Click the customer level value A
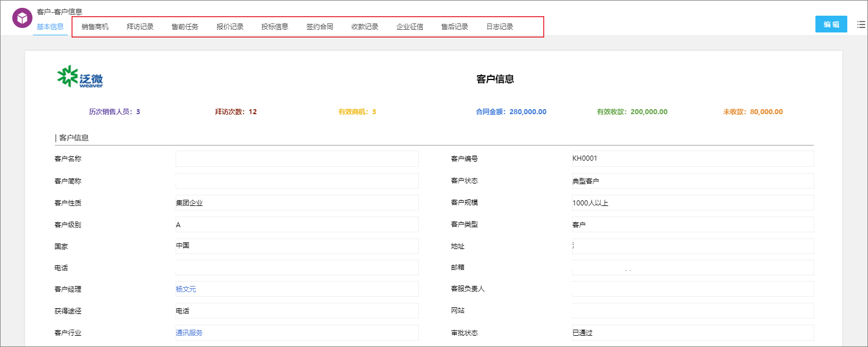The image size is (868, 347). click(178, 225)
